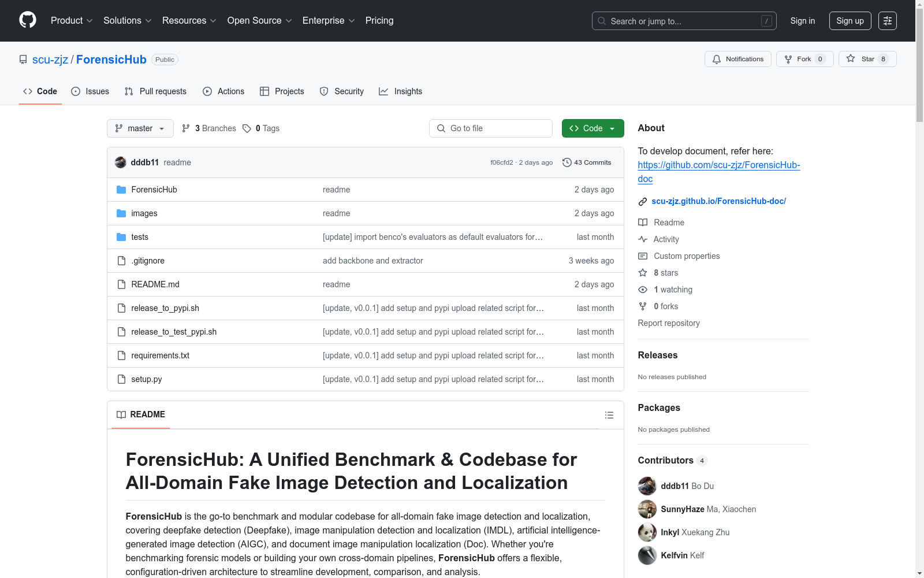Viewport: 924px width, 578px height.
Task: Click the Fork icon
Action: tap(788, 59)
